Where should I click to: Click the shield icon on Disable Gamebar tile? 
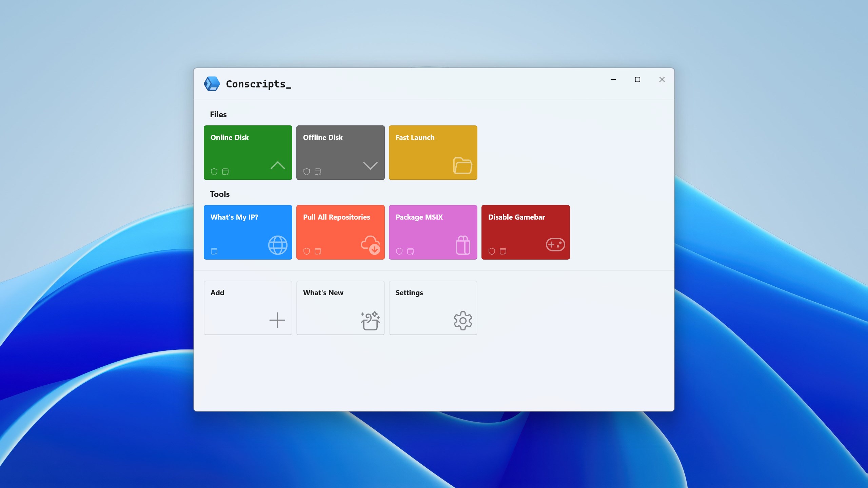(x=492, y=251)
